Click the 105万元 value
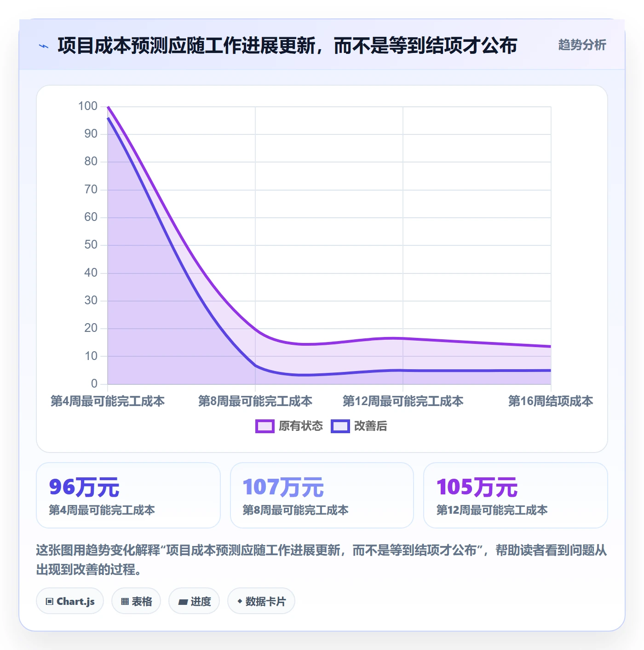Viewport: 644px width, 650px height. [477, 487]
